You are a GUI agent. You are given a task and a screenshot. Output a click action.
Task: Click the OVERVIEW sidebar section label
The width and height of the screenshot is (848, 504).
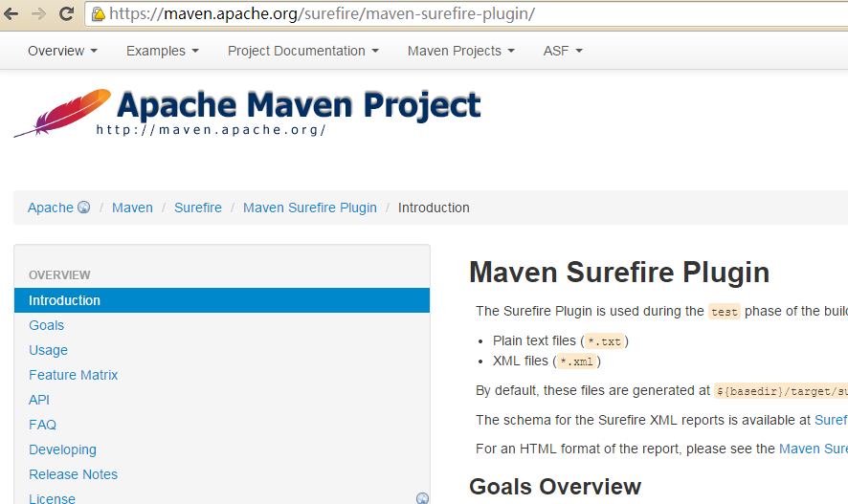[59, 275]
